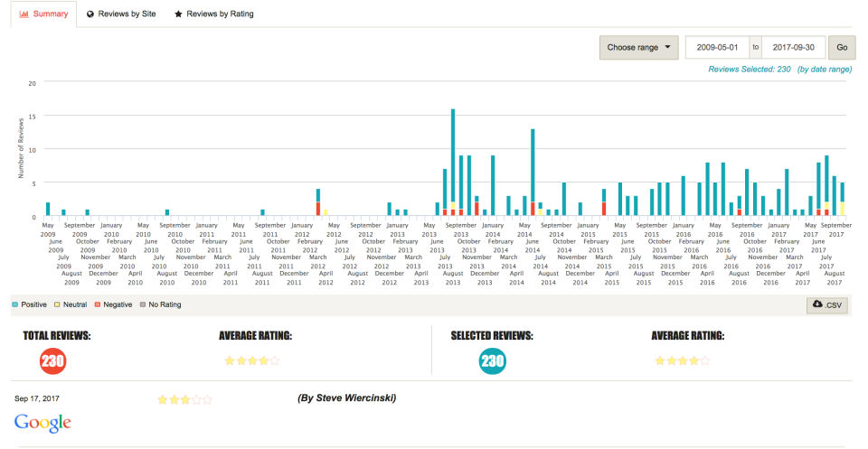This screenshot has height=449, width=868.
Task: Toggle the Positive legend series
Action: click(29, 304)
